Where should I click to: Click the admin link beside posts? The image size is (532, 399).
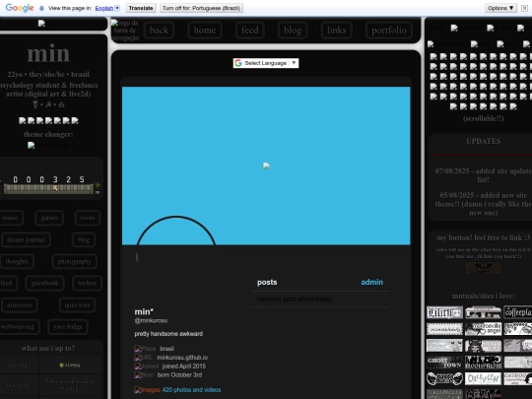[371, 283]
